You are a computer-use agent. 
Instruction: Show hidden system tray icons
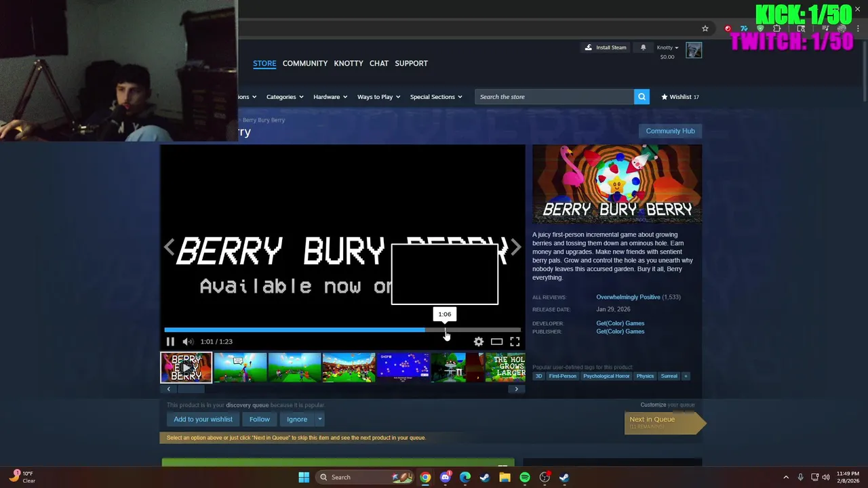(x=786, y=477)
